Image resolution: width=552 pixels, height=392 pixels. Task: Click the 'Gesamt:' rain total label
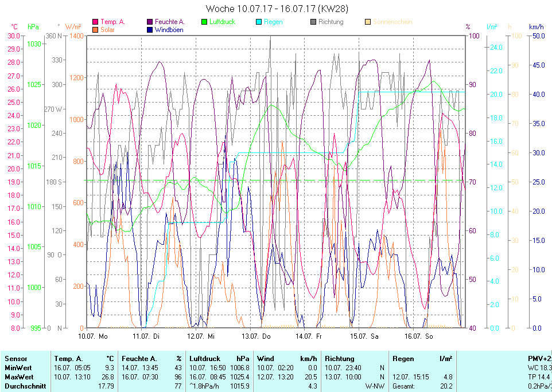point(404,386)
